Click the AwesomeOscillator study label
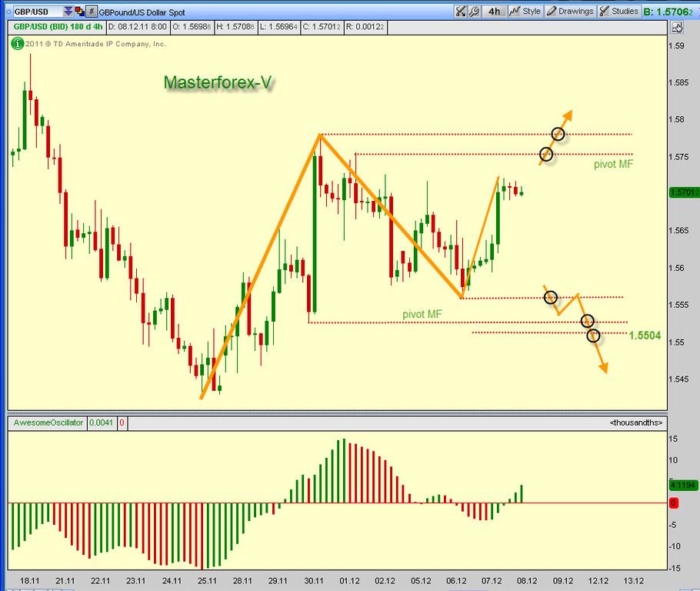 tap(48, 422)
